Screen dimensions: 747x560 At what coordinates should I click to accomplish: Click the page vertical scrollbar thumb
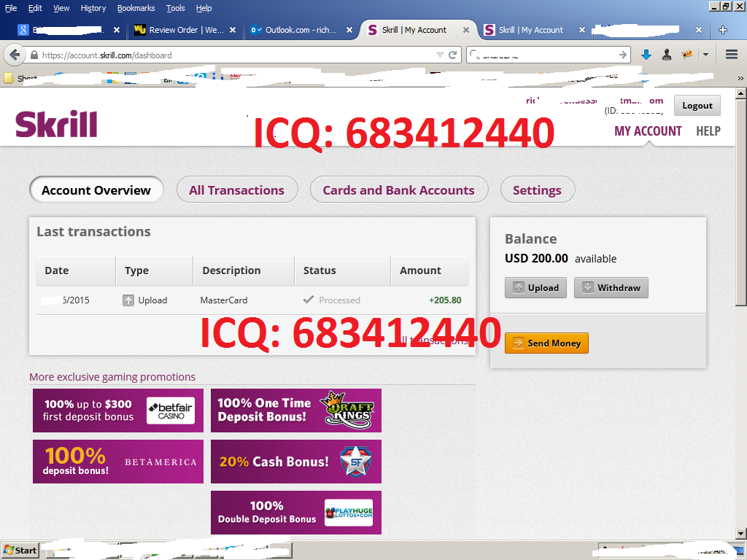[x=740, y=203]
